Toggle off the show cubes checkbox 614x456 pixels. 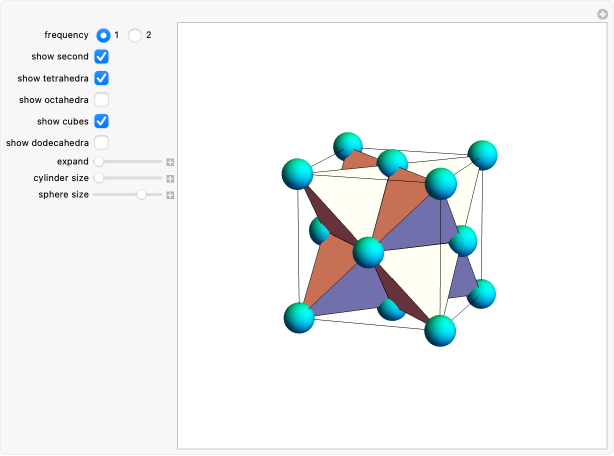tap(101, 121)
